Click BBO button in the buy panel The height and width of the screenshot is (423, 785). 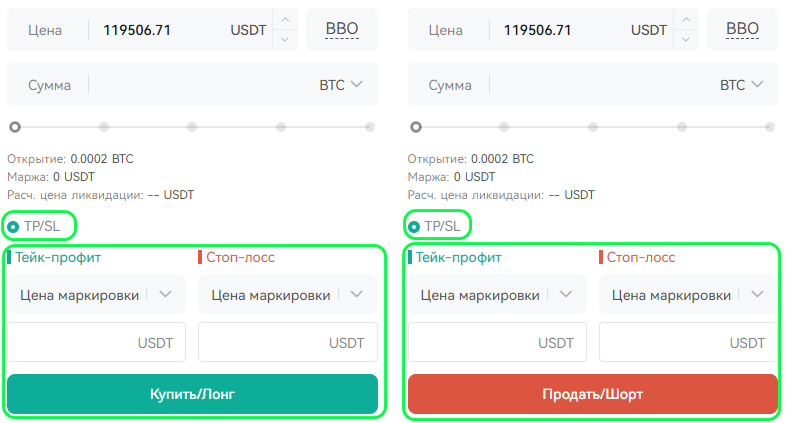click(x=342, y=30)
